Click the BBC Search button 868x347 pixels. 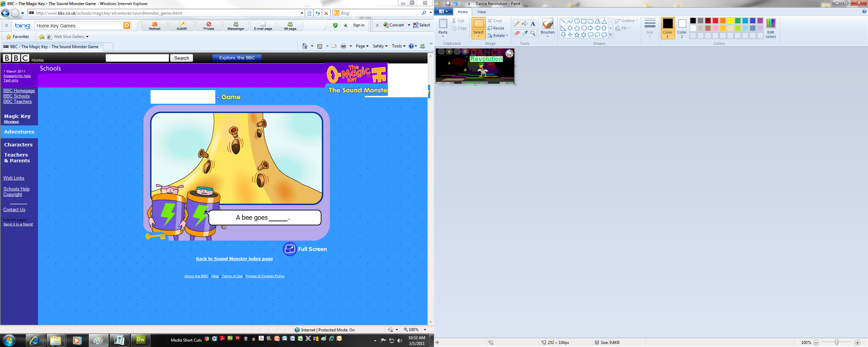point(181,58)
